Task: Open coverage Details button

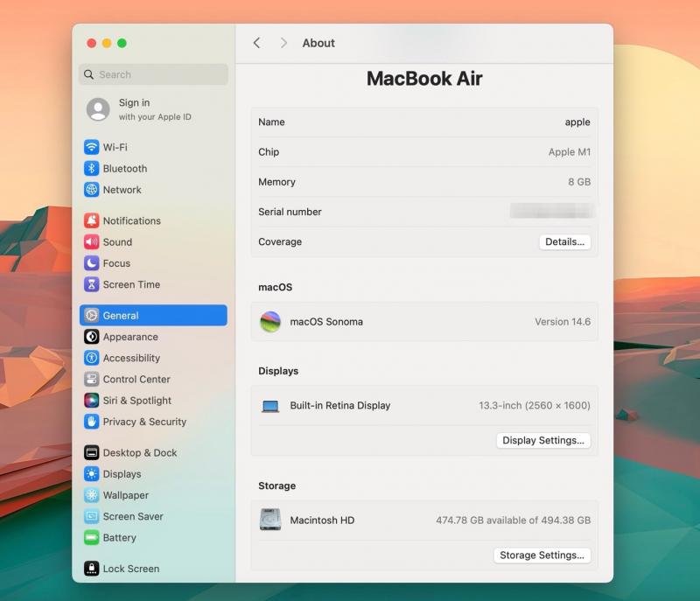Action: click(564, 241)
